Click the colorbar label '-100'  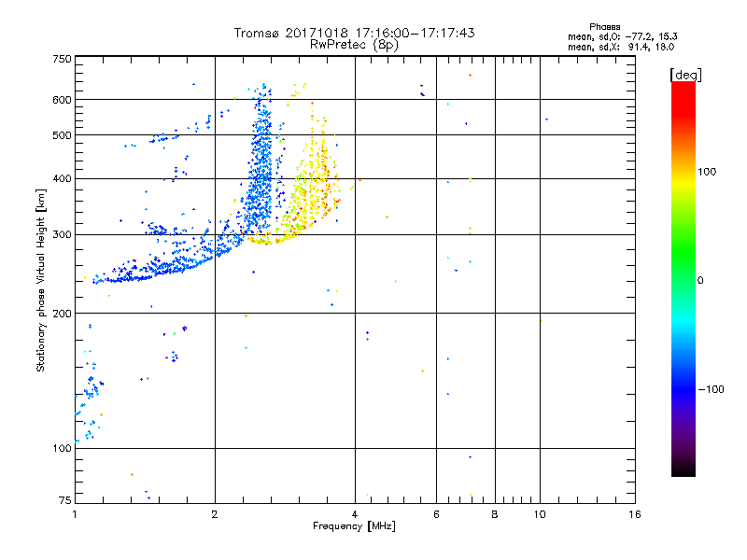click(711, 389)
